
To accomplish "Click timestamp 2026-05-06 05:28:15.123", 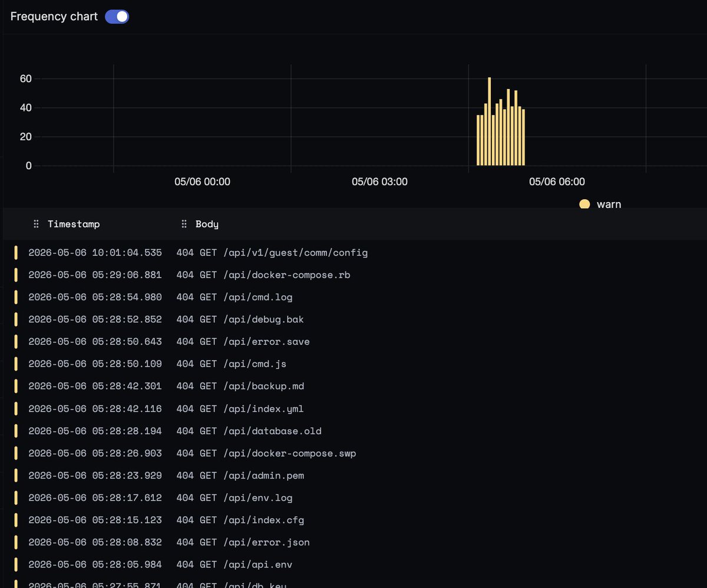I will tap(95, 520).
